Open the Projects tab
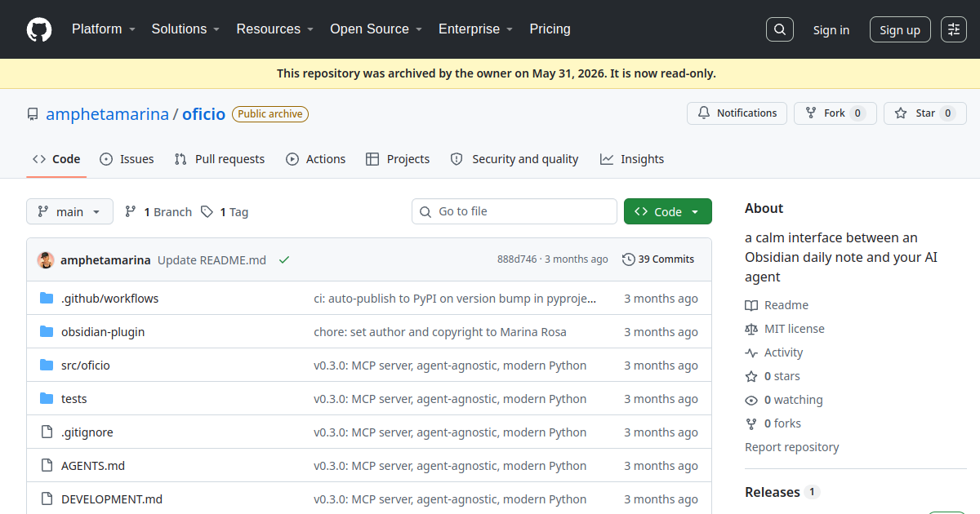980x514 pixels. (x=398, y=159)
